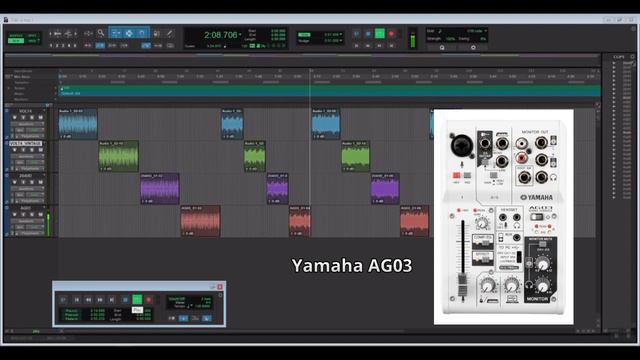Image resolution: width=640 pixels, height=360 pixels.
Task: Enable the green Slip edit mode button
Action: click(x=16, y=41)
